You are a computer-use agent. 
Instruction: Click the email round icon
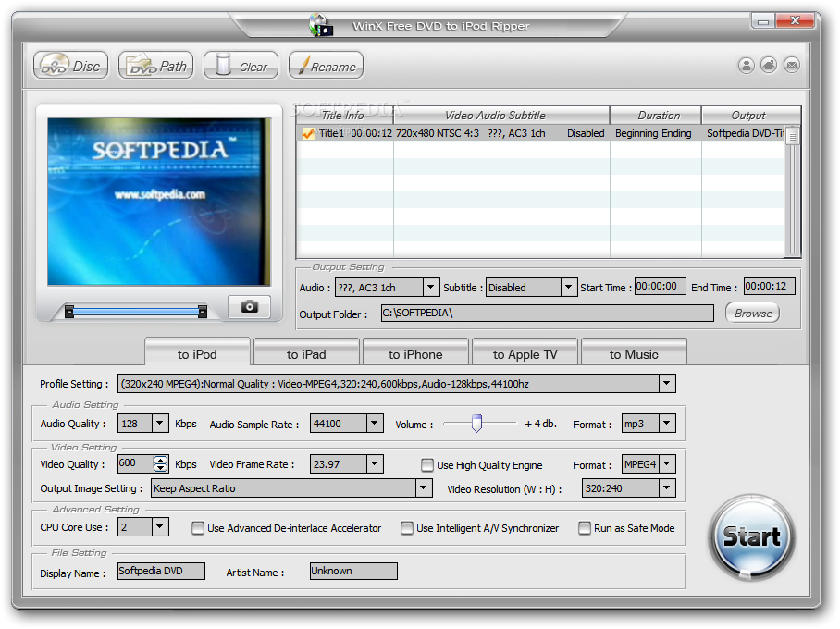pos(792,66)
